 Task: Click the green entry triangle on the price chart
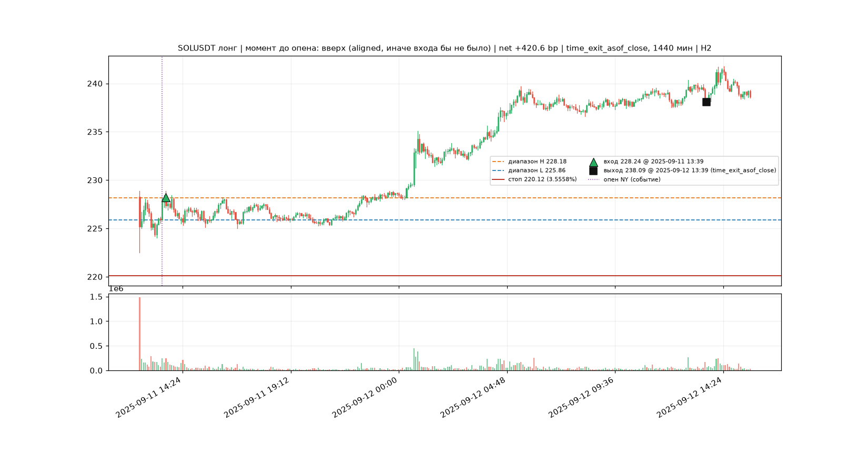tap(166, 198)
